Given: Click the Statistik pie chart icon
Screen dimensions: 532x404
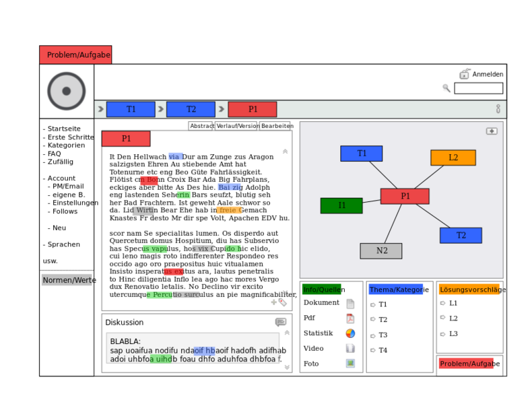Looking at the screenshot, I should (350, 333).
